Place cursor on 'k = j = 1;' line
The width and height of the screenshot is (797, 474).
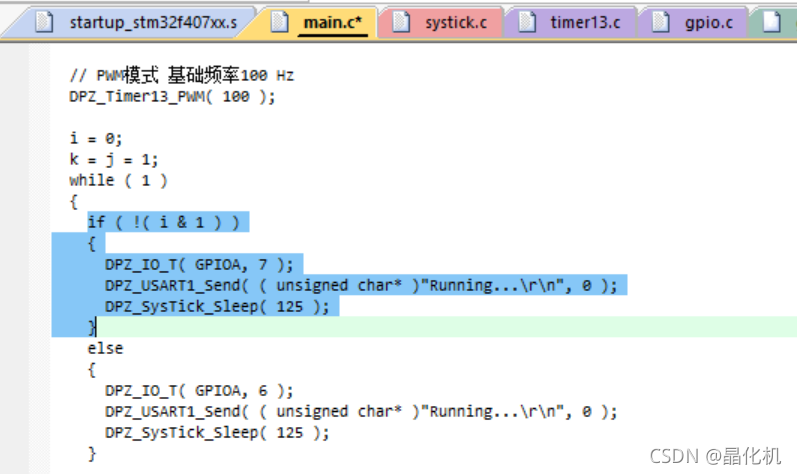(x=114, y=160)
